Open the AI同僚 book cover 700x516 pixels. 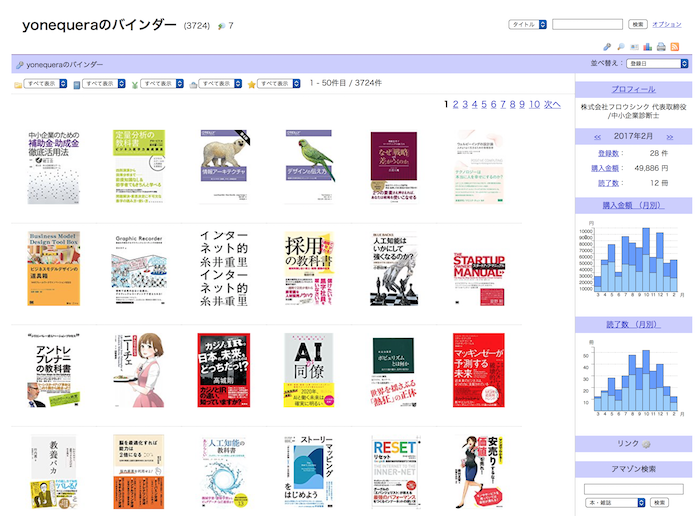[308, 371]
